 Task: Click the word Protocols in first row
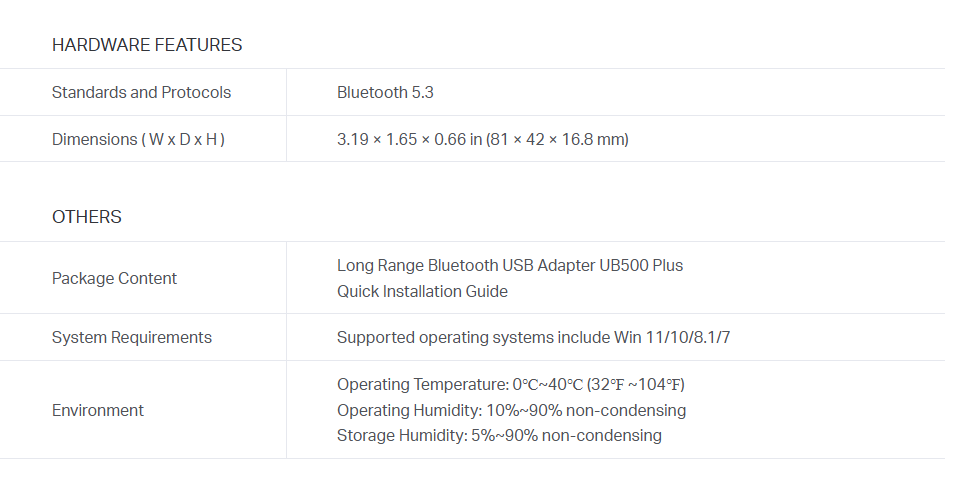(196, 92)
